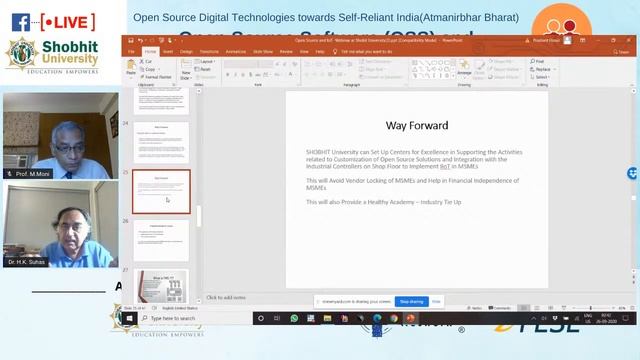
Task: Expand the shapes gallery More arrow
Action: [x=453, y=76]
